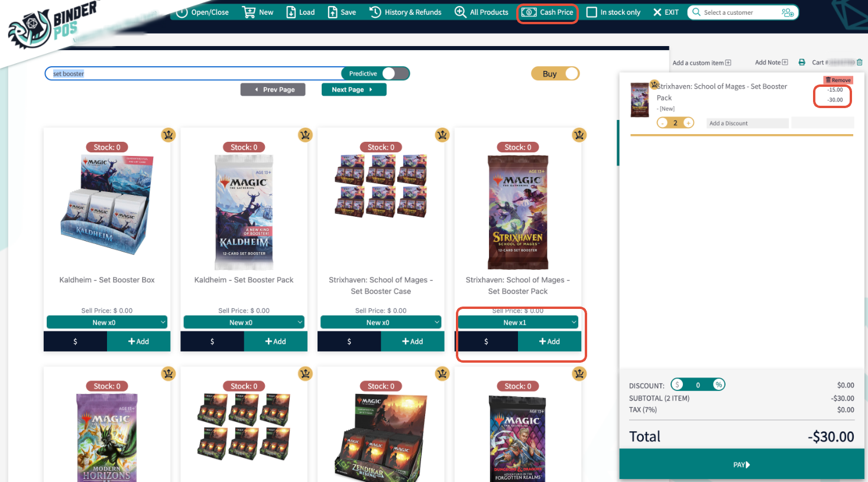Click the -15.00 cart unit price
Image resolution: width=868 pixels, height=482 pixels.
[835, 90]
